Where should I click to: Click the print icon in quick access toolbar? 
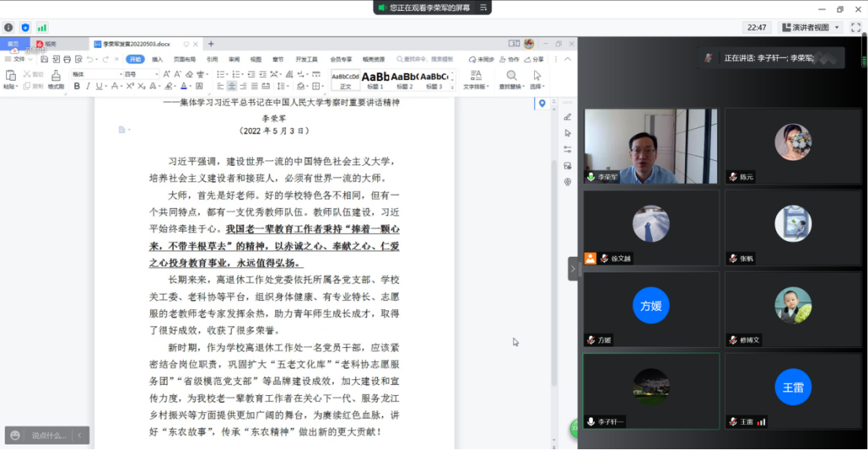[x=67, y=59]
